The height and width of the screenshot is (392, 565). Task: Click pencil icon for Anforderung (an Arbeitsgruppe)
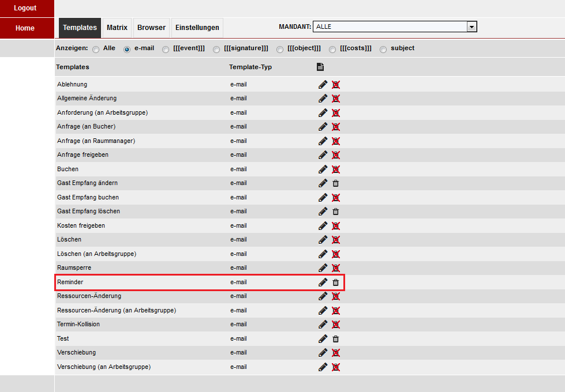click(x=323, y=112)
